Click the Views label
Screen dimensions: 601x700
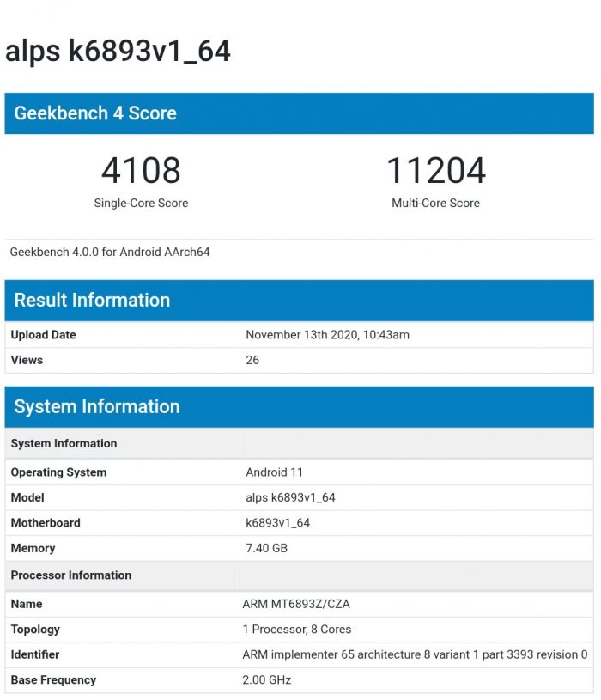point(27,360)
